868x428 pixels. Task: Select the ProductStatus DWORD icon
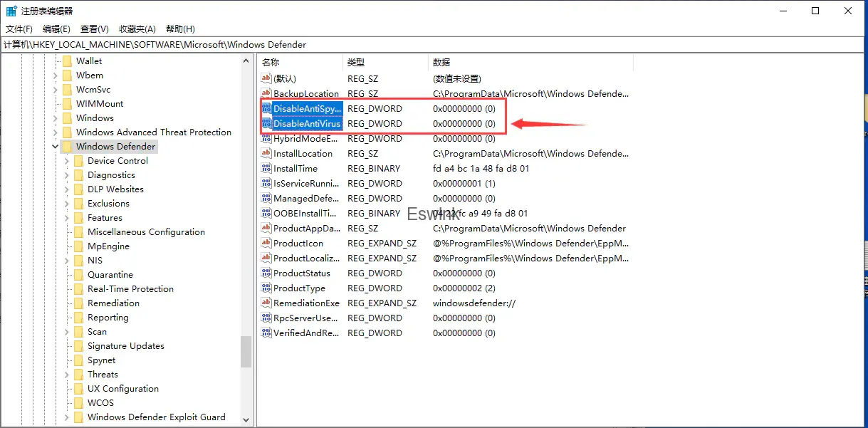coord(267,273)
